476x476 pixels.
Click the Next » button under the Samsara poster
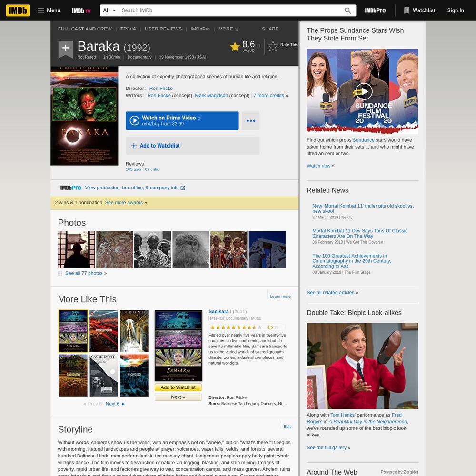[x=178, y=397]
